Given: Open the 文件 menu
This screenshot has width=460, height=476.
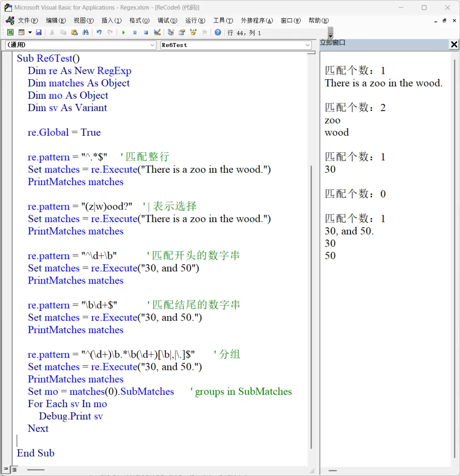Looking at the screenshot, I should (x=28, y=20).
